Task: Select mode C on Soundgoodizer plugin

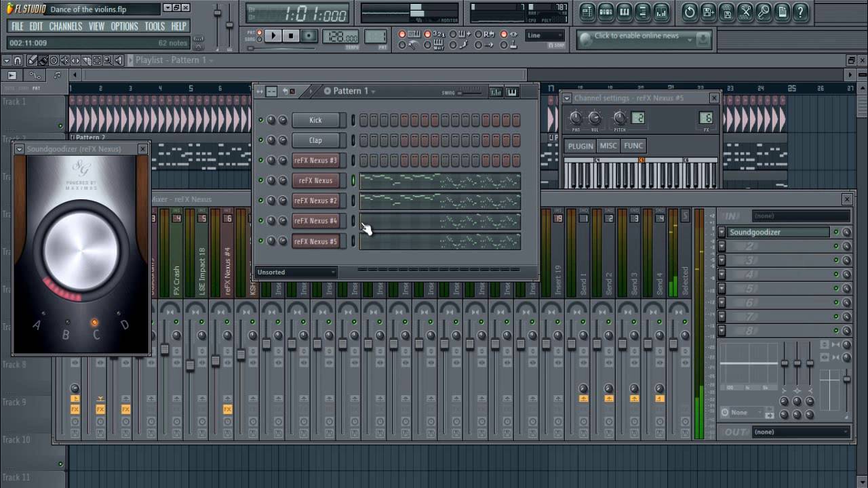Action: tap(95, 324)
